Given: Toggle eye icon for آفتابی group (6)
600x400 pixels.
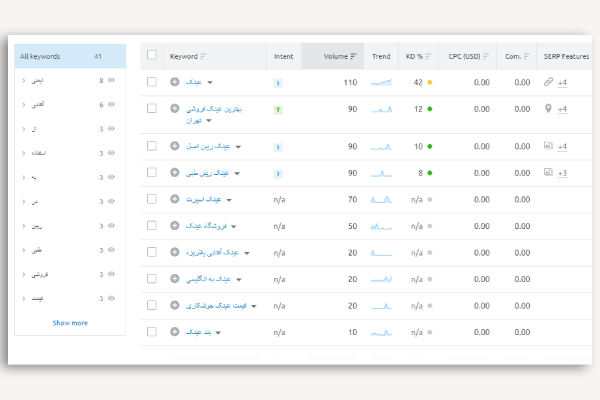Looking at the screenshot, I should [x=111, y=104].
